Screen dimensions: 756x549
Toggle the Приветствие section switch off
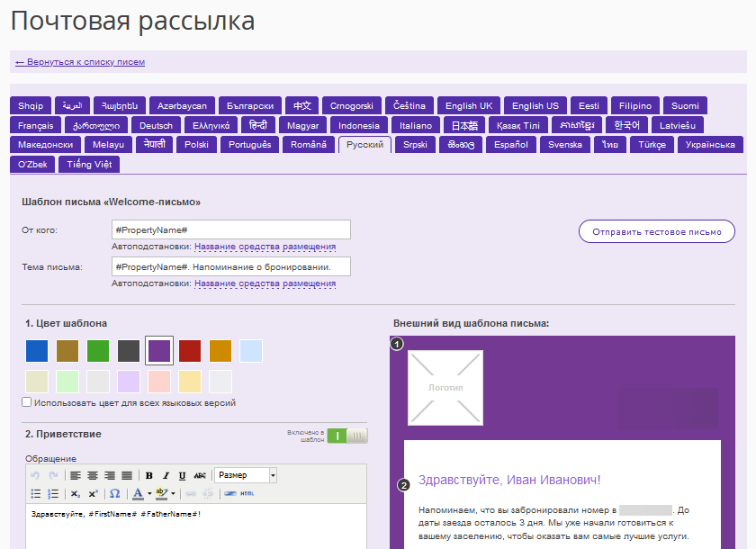(x=347, y=436)
